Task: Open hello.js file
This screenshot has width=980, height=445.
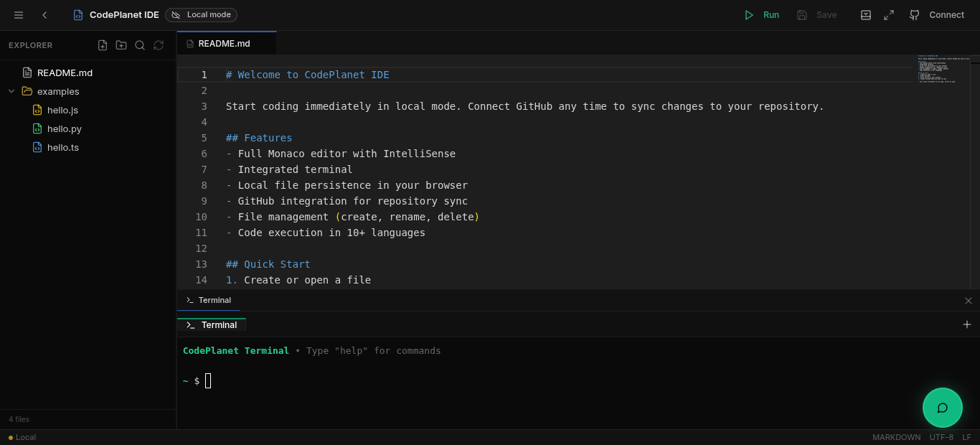Action: click(88, 110)
